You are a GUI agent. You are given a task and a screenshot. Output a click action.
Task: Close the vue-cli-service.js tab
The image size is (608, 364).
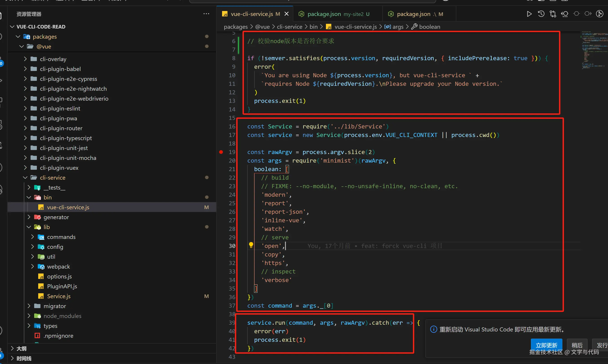click(x=286, y=14)
